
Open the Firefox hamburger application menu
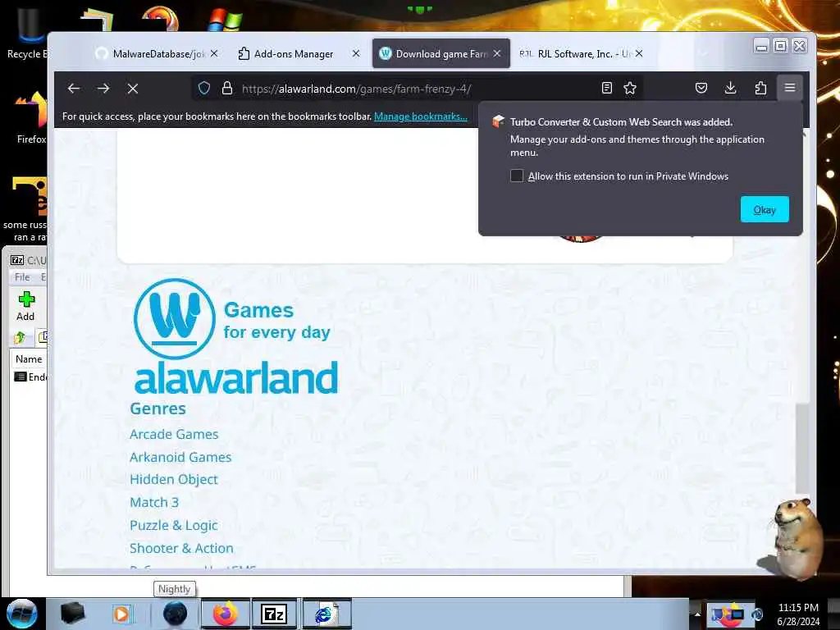click(x=790, y=88)
